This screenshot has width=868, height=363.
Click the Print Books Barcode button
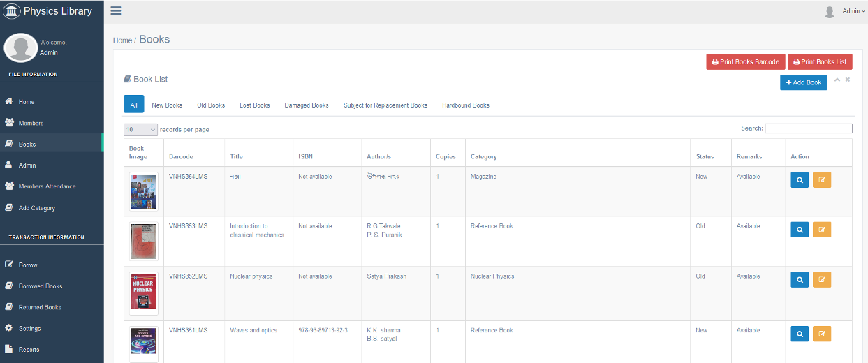745,62
